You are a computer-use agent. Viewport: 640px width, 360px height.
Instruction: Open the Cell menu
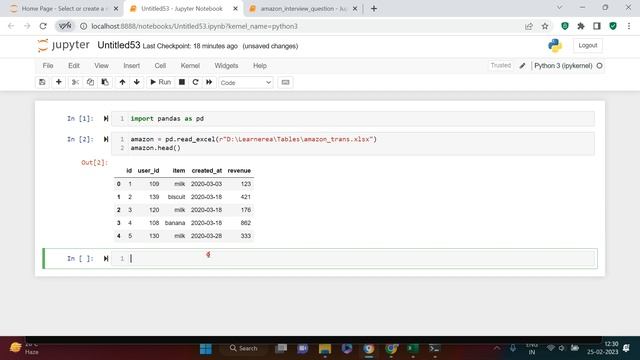(x=160, y=66)
